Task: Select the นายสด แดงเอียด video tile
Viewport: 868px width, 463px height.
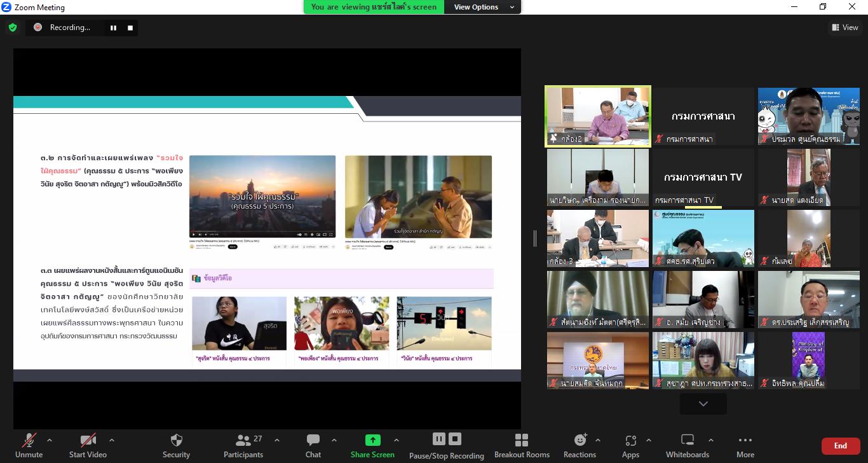Action: pos(808,177)
